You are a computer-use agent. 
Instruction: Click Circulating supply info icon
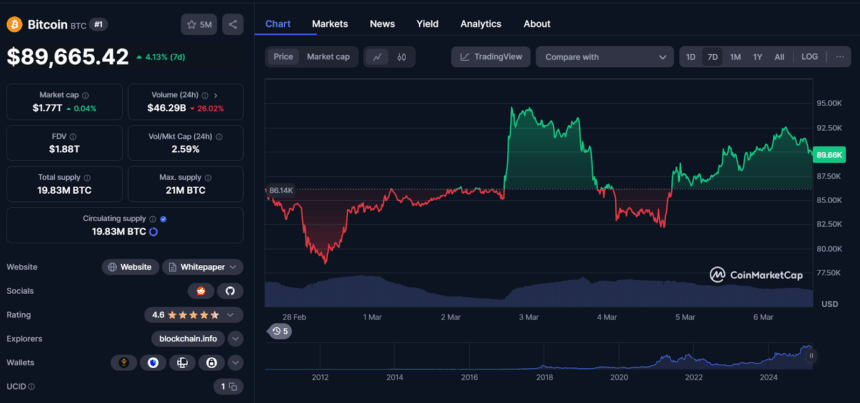pyautogui.click(x=152, y=219)
